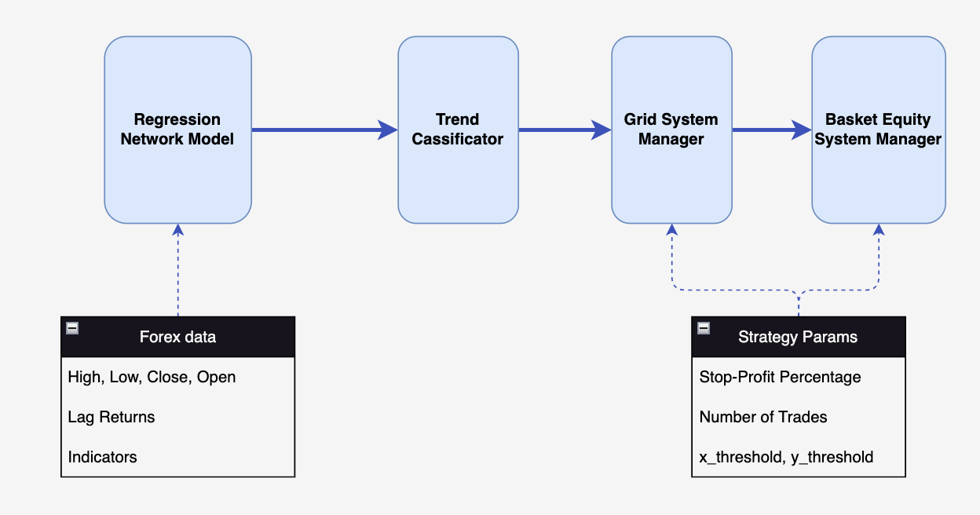This screenshot has height=515, width=980.
Task: Select arrow from Trend Cassificator to Grid Manager
Action: pos(565,130)
